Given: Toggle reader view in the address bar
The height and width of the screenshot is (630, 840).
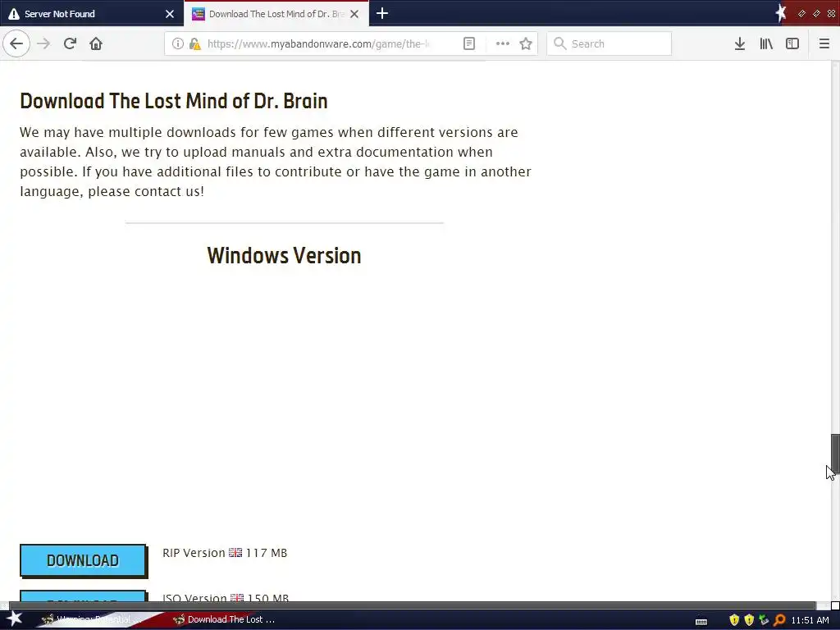Looking at the screenshot, I should pyautogui.click(x=468, y=43).
